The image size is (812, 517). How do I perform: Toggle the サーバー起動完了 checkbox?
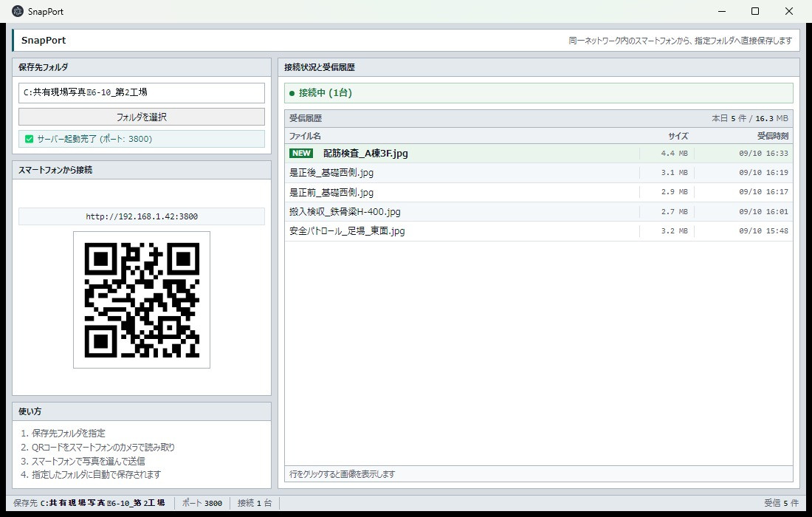(x=29, y=139)
